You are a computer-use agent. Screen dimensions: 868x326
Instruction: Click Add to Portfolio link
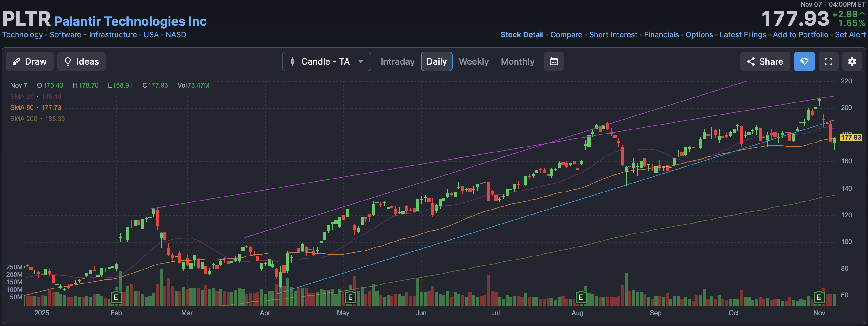pyautogui.click(x=800, y=35)
